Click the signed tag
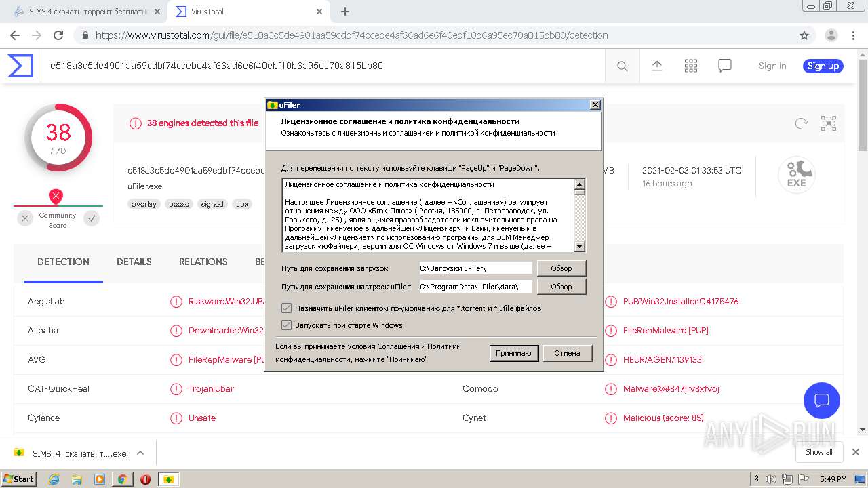This screenshot has height=488, width=868. click(212, 204)
